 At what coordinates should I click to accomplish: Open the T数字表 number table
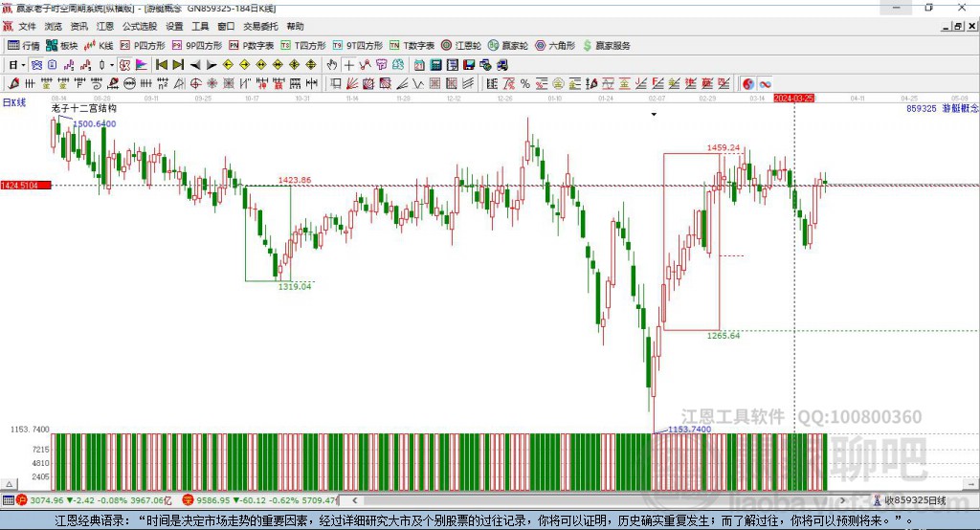(412, 46)
